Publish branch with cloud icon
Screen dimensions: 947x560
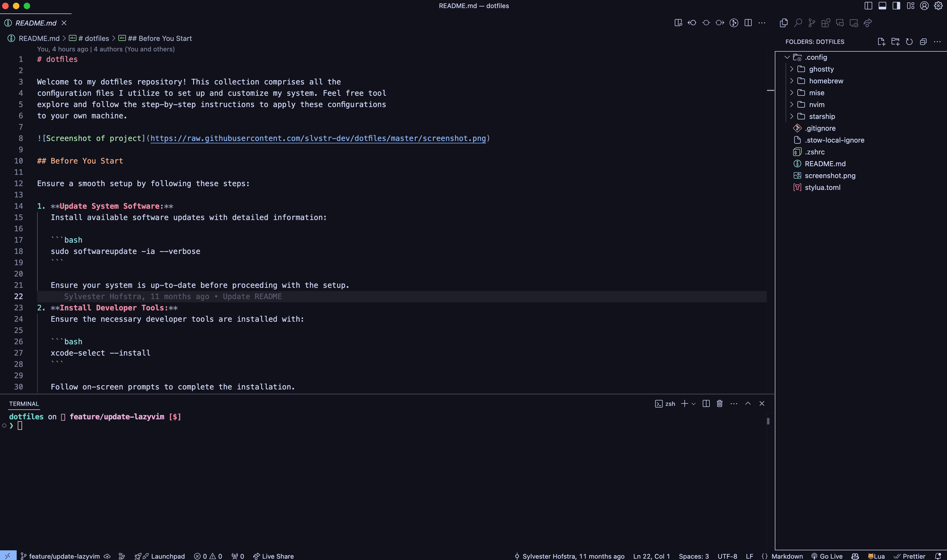tap(107, 556)
